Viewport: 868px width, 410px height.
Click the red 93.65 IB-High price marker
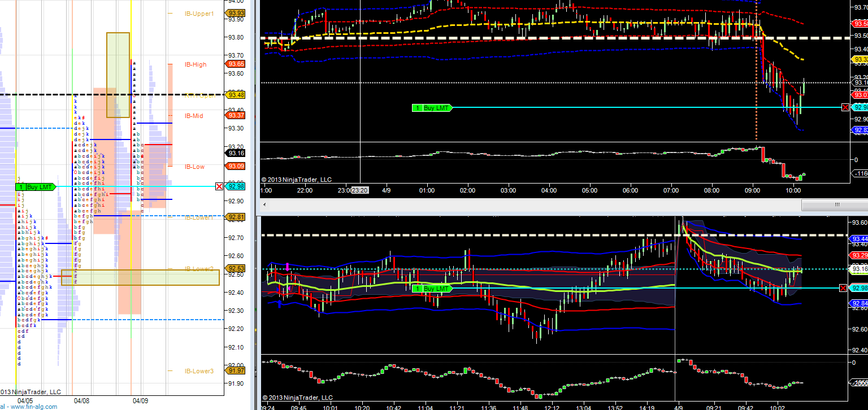point(236,64)
